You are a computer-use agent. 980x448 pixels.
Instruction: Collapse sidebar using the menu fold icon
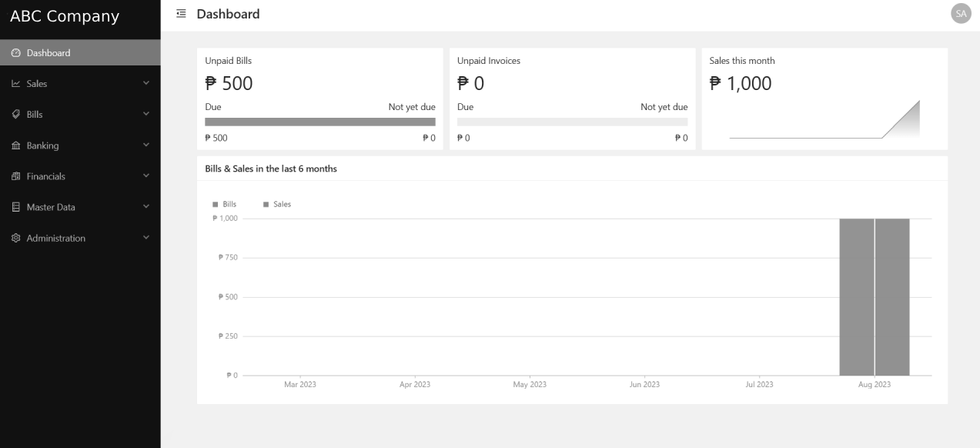(x=181, y=14)
